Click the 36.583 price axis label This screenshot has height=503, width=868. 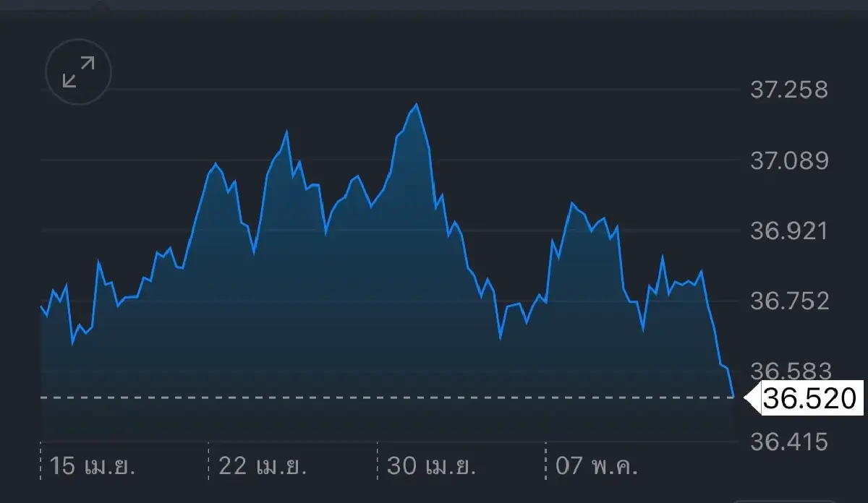click(789, 371)
